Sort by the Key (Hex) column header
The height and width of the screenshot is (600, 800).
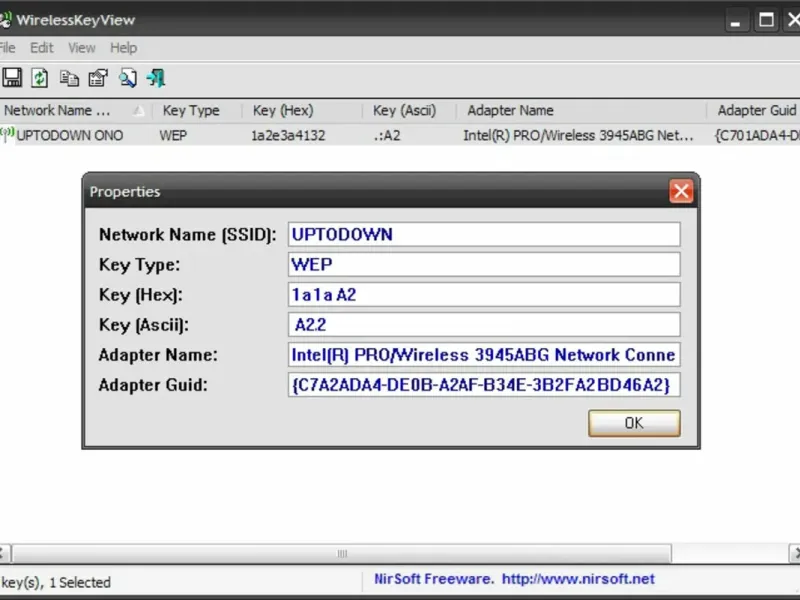point(302,110)
